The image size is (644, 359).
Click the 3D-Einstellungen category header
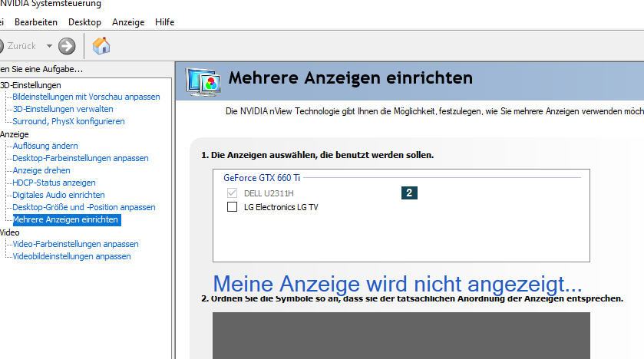coord(31,85)
